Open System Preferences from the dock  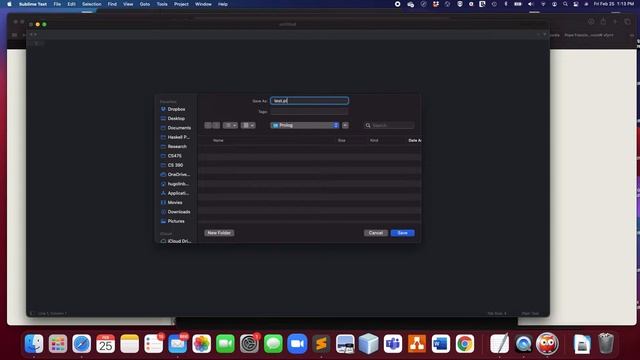[249, 344]
